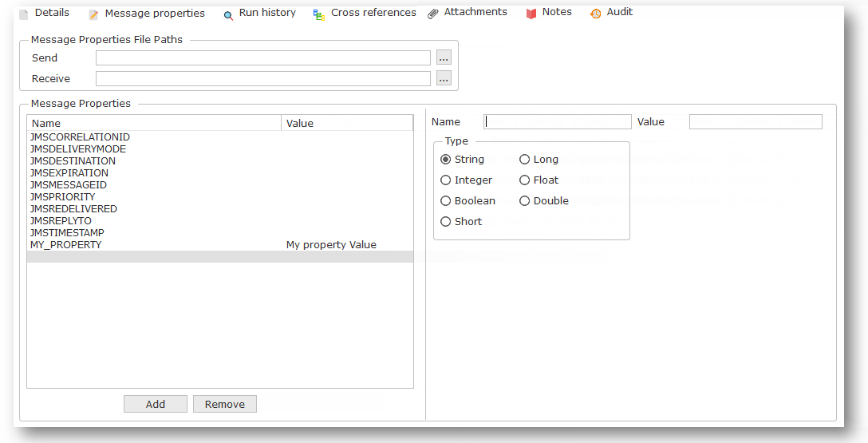
Task: Browse for the Receive file path
Action: 444,78
